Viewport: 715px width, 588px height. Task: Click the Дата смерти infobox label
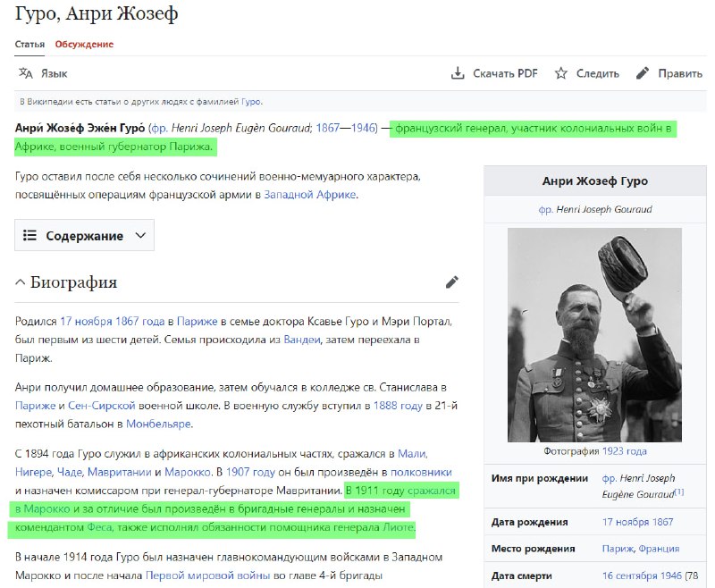click(x=522, y=575)
